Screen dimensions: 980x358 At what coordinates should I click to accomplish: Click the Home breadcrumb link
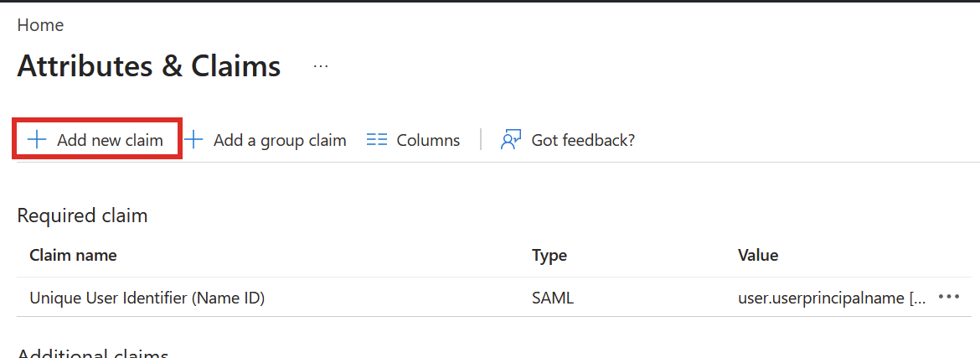[40, 25]
